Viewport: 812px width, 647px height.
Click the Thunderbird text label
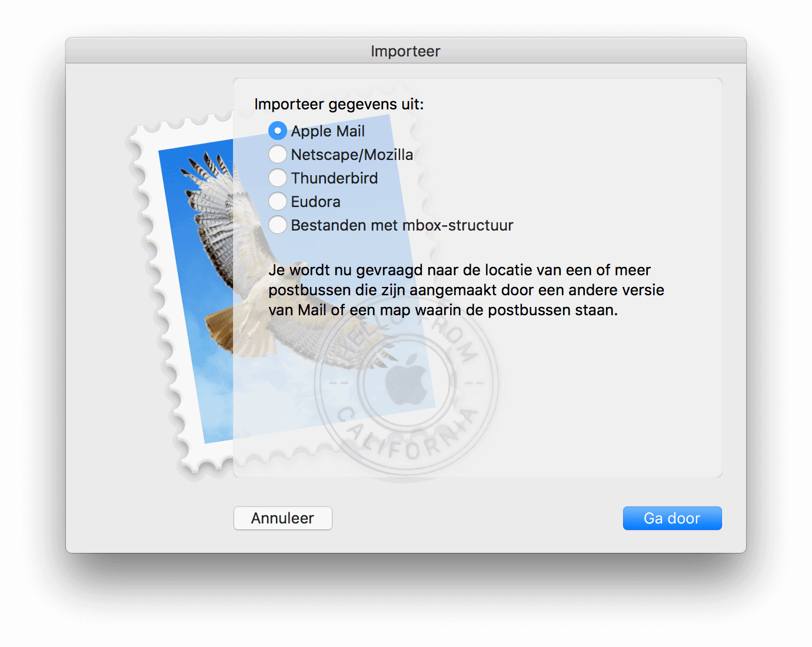[x=334, y=178]
